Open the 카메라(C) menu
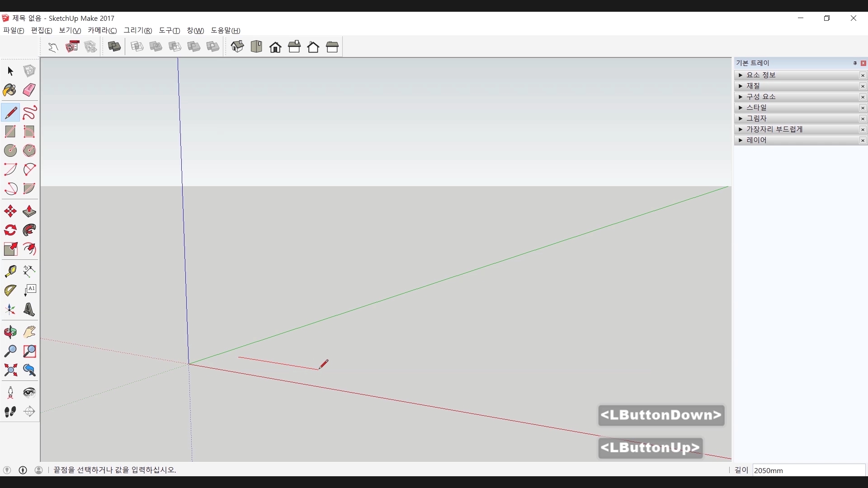 tap(102, 30)
